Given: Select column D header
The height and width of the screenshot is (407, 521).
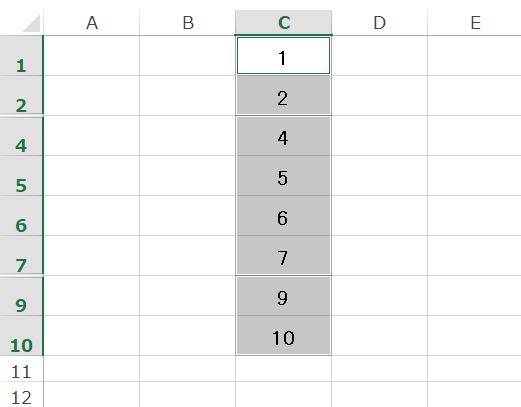Looking at the screenshot, I should (380, 23).
